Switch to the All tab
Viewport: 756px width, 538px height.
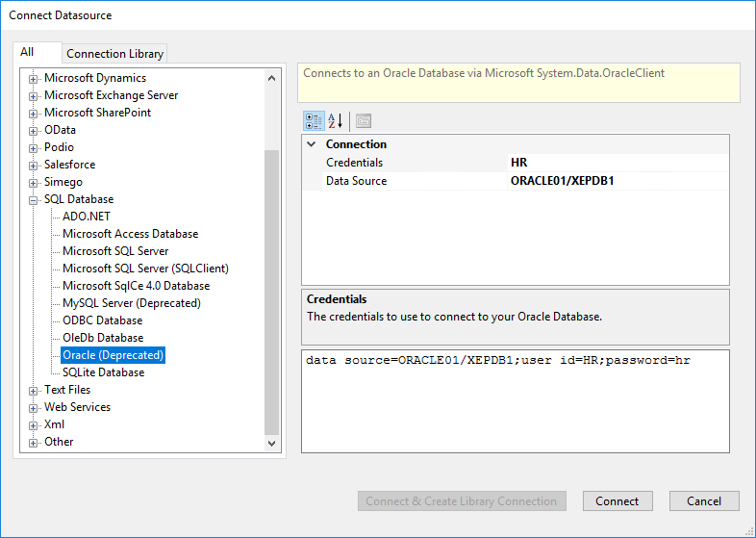[x=38, y=53]
